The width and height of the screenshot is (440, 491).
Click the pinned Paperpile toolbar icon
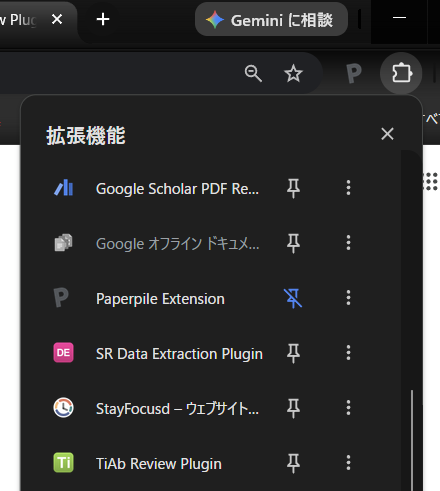click(354, 73)
